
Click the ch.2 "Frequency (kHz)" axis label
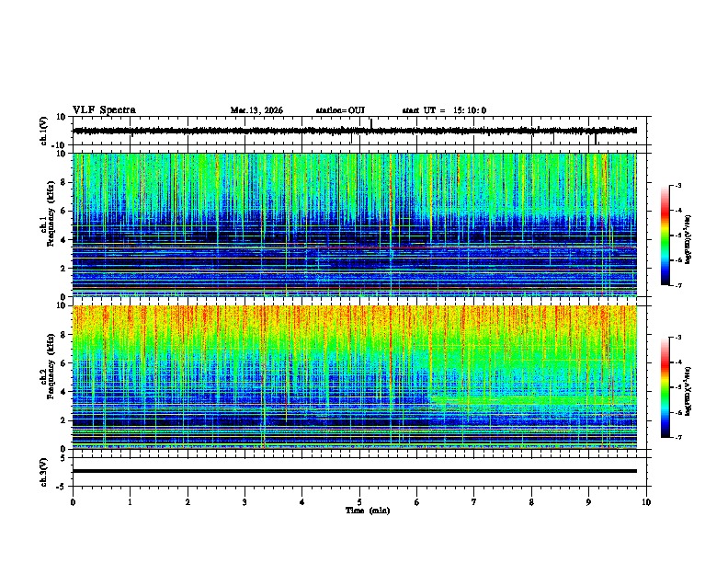[x=51, y=365]
